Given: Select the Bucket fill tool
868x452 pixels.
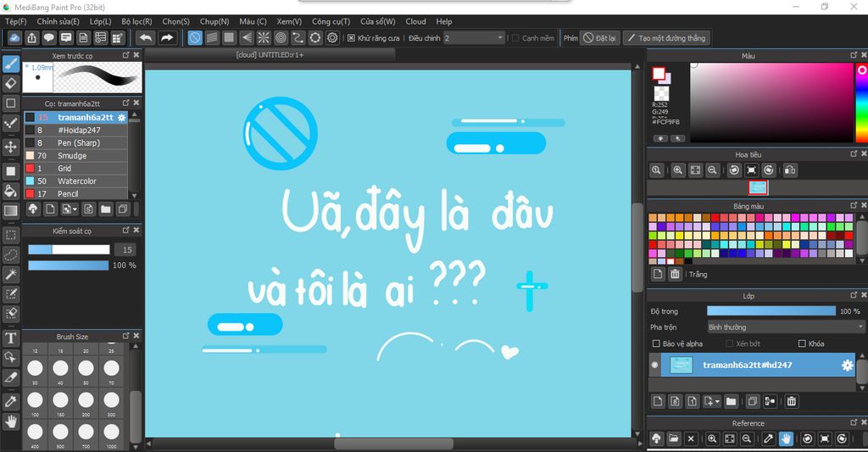Looking at the screenshot, I should [x=10, y=191].
